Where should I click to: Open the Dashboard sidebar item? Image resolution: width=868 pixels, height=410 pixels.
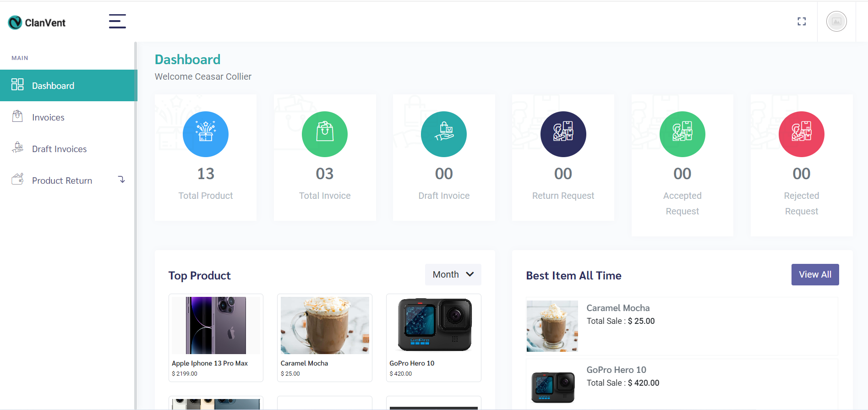point(53,86)
